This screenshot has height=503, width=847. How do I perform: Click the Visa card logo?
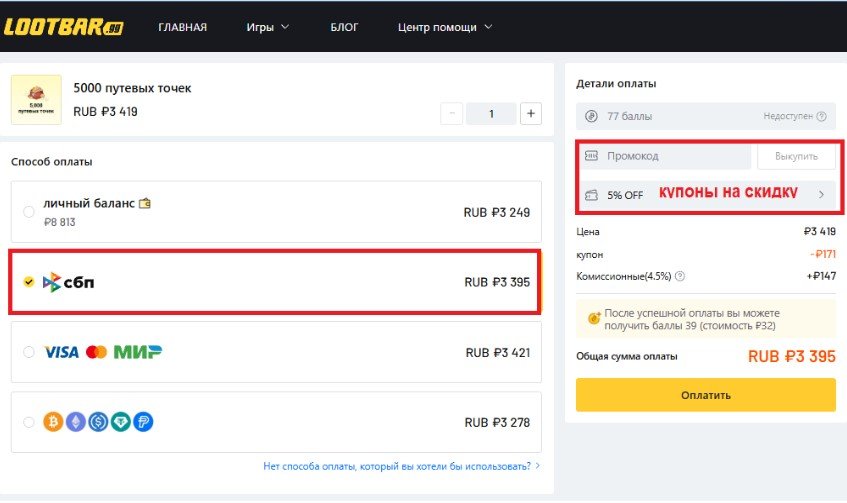click(x=61, y=352)
